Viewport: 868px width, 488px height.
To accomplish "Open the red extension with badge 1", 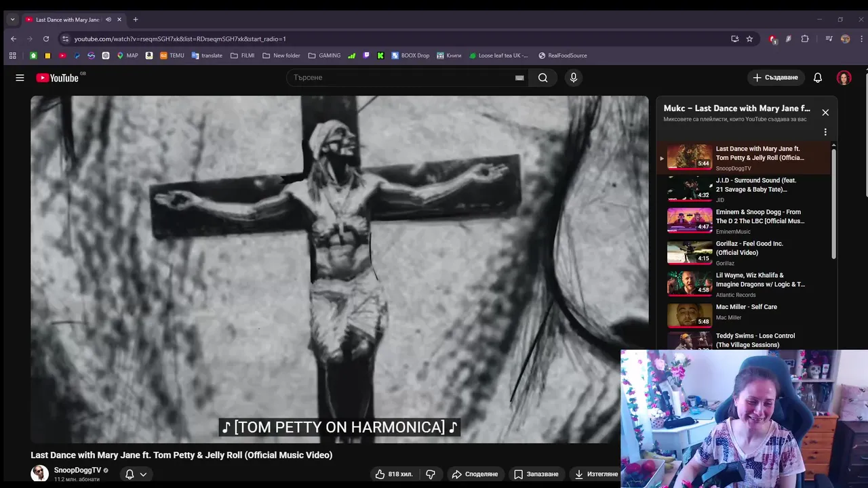I will [772, 39].
